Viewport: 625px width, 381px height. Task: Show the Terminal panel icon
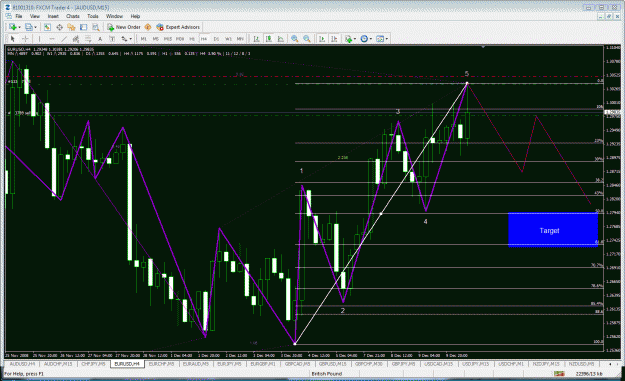83,27
